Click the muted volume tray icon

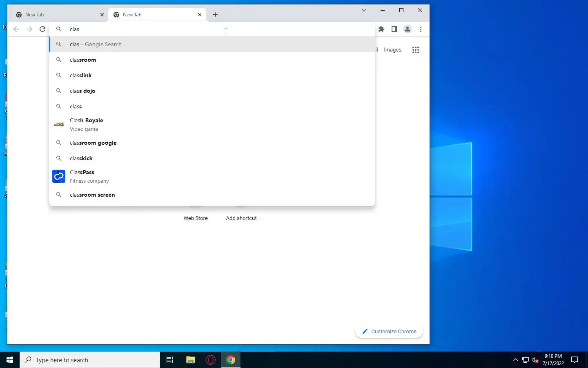(535, 360)
